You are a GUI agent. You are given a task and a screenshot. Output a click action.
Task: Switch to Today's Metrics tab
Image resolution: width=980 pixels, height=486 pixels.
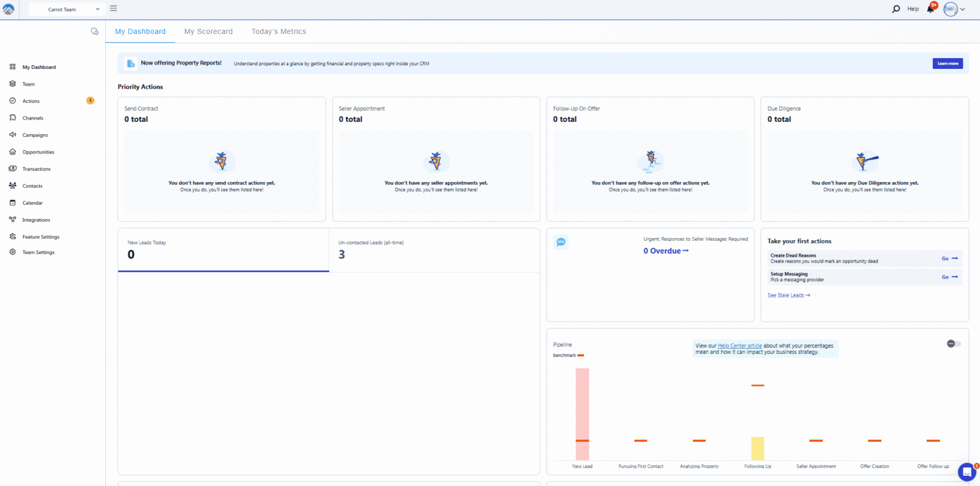click(x=278, y=31)
